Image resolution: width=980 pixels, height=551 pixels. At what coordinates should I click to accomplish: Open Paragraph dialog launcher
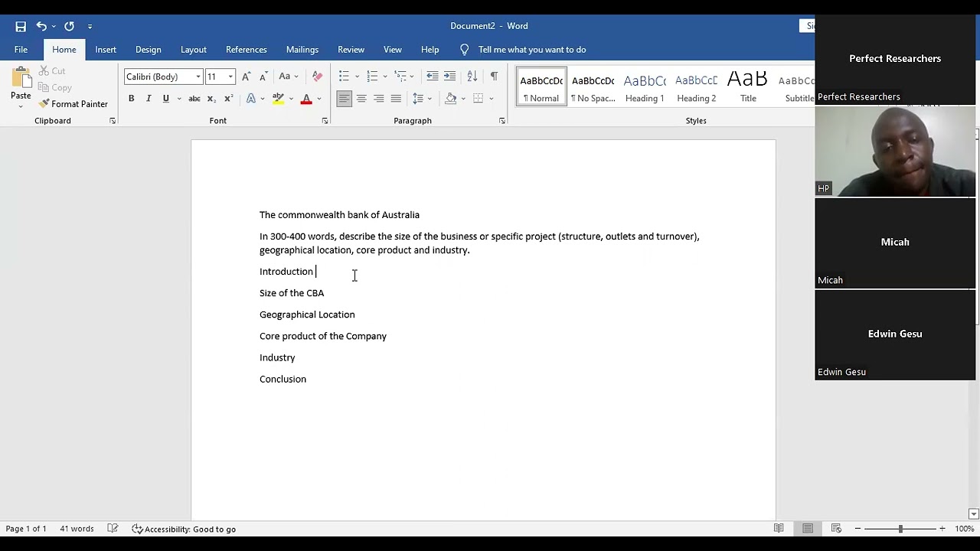point(502,121)
